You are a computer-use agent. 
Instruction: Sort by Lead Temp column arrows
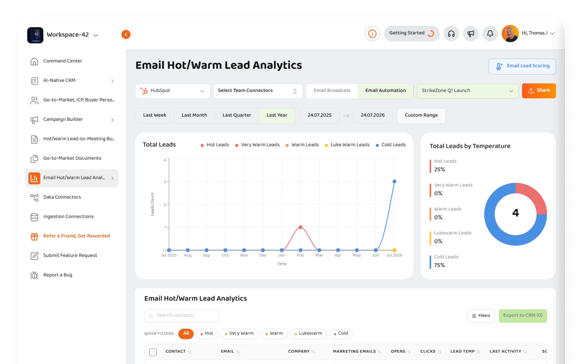click(x=479, y=352)
